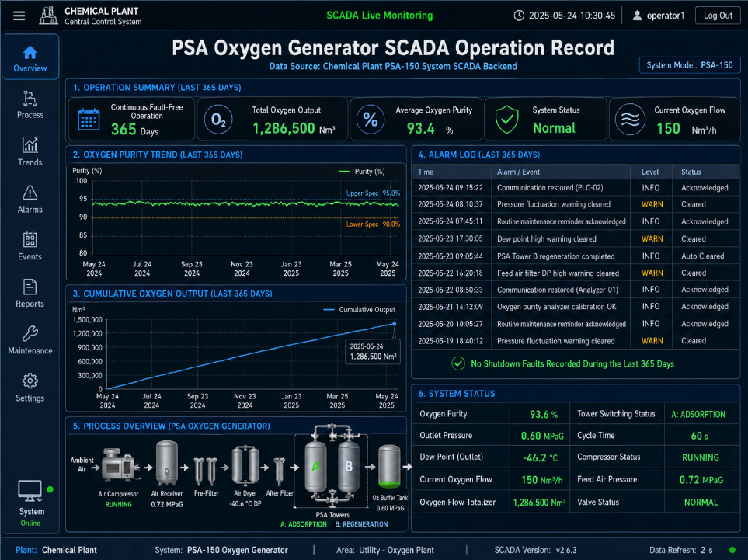This screenshot has height=560, width=748.
Task: Select the Communication restored (PLC-02) alarm row
Action: pyautogui.click(x=576, y=188)
